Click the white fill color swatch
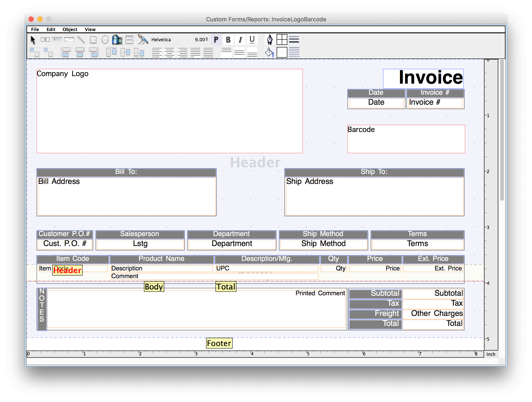Viewport: 532px width, 402px height. tap(282, 52)
